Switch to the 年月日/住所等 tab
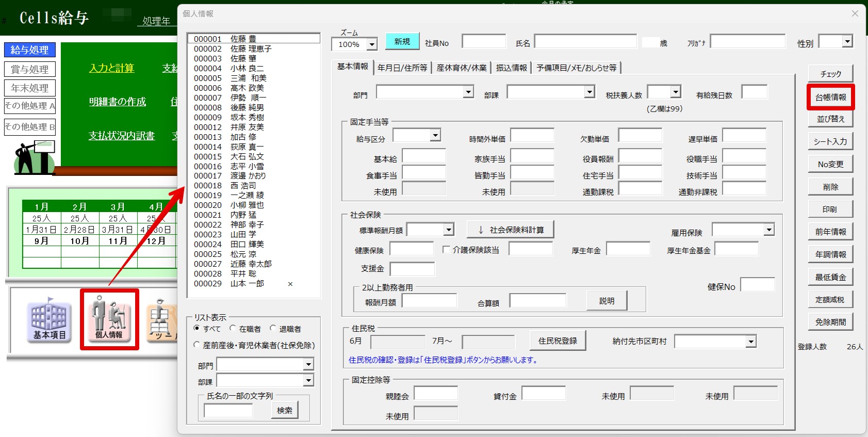 (402, 68)
